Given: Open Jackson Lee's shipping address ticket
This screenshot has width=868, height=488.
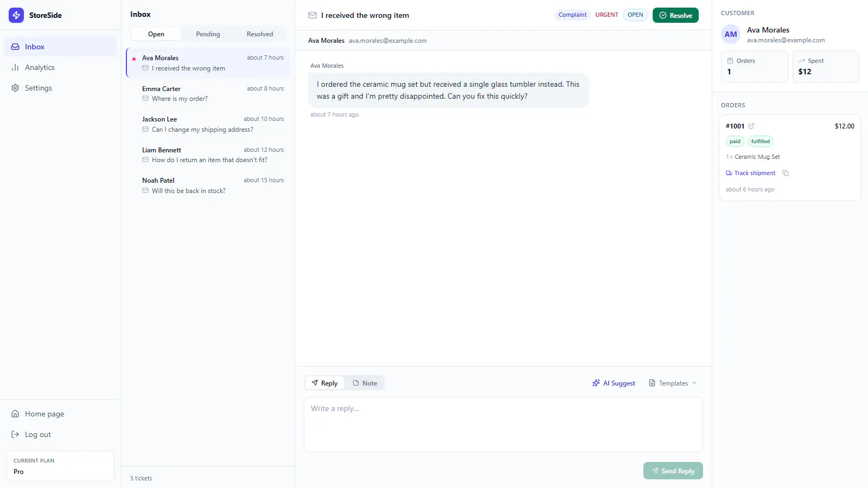Looking at the screenshot, I should pyautogui.click(x=208, y=124).
